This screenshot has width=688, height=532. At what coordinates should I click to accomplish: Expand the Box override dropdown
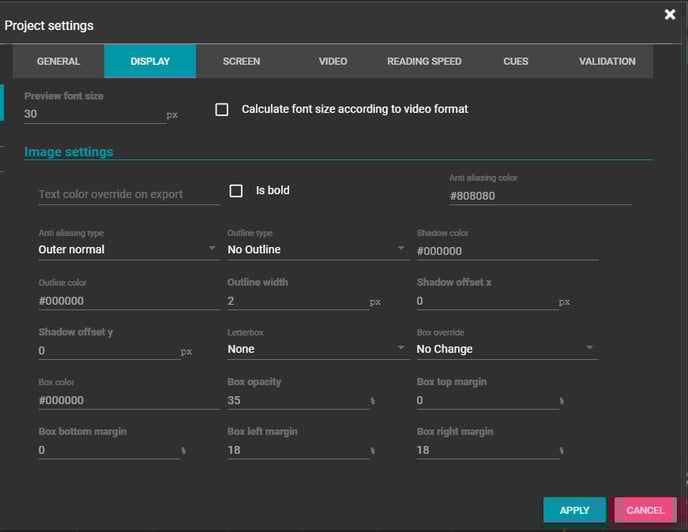(x=506, y=349)
